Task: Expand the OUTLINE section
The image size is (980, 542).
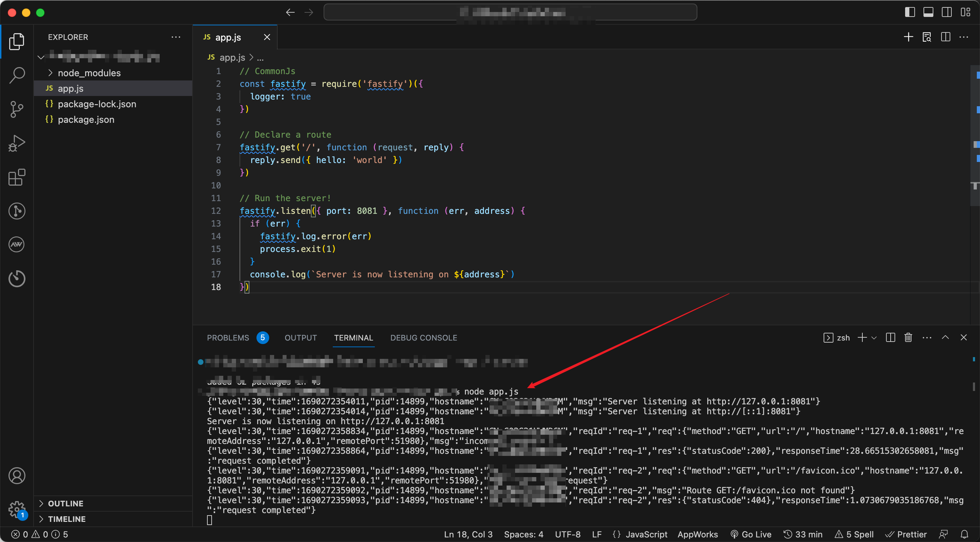Action: coord(65,503)
